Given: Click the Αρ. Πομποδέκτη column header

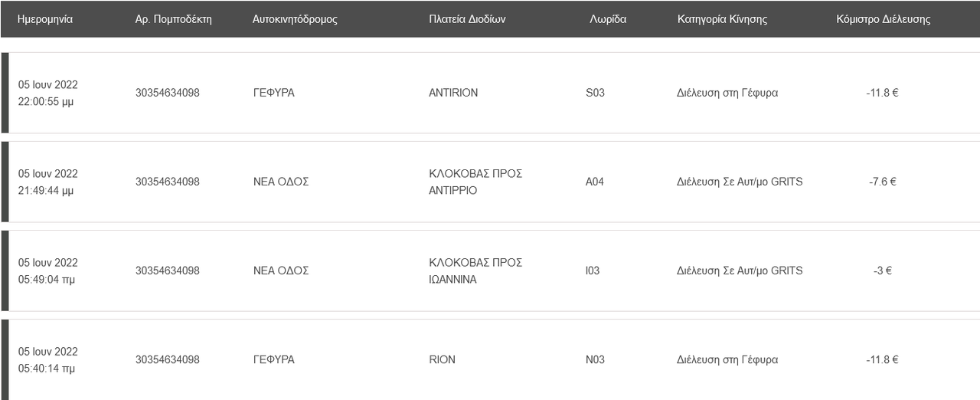Looking at the screenshot, I should tap(173, 19).
